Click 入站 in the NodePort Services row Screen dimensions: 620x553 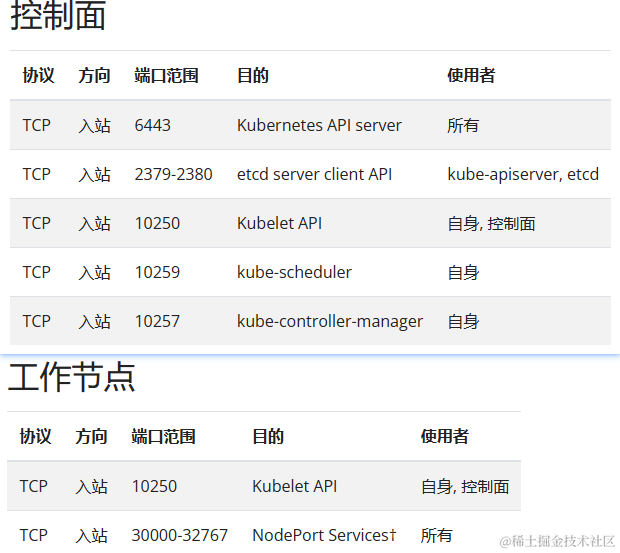pos(91,535)
